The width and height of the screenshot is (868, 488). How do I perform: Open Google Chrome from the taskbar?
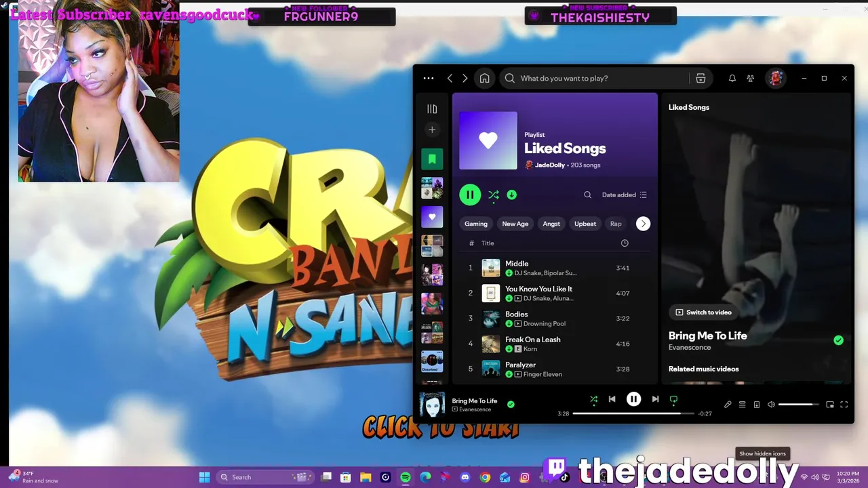(485, 477)
